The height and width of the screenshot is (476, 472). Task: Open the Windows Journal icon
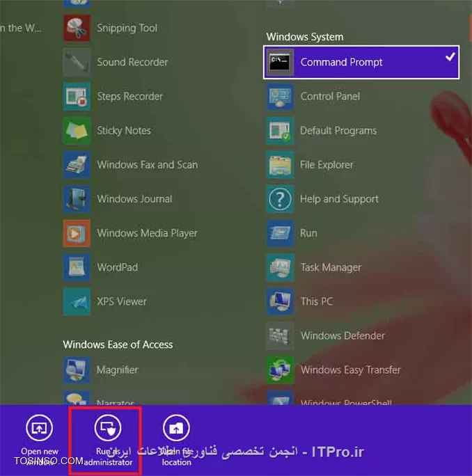coord(77,199)
